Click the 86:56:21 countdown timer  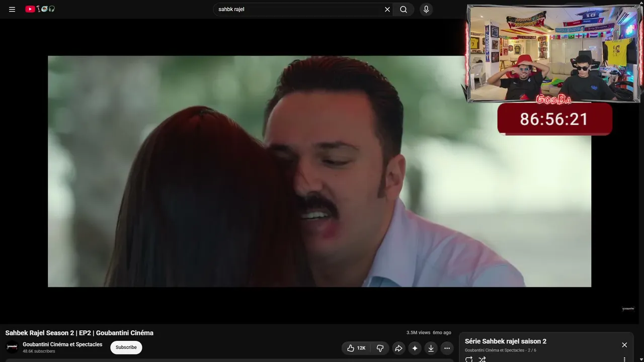click(554, 119)
